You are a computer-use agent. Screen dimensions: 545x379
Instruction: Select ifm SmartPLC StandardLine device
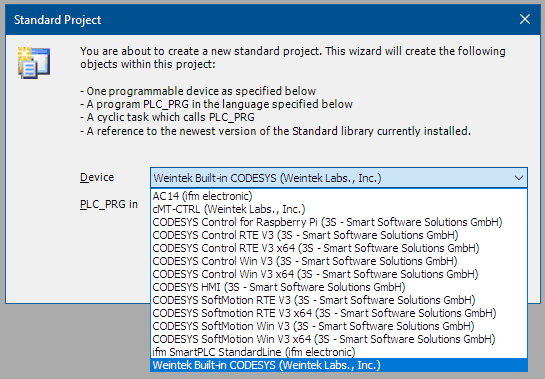click(339, 352)
